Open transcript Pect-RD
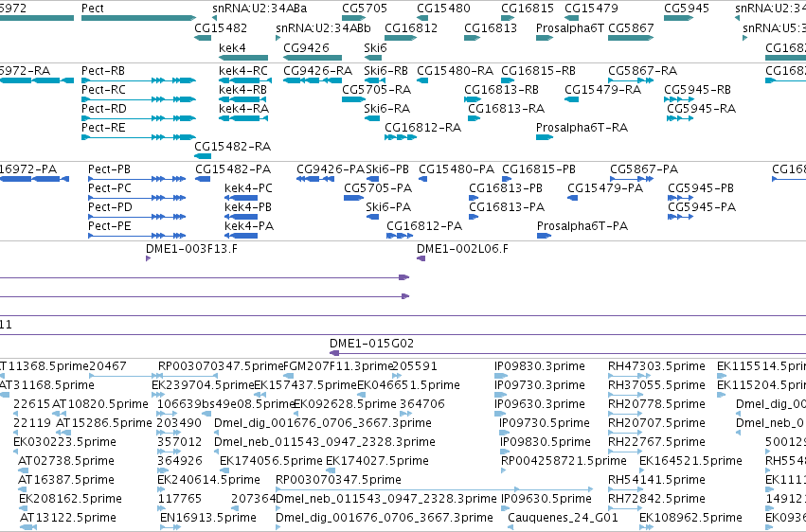The width and height of the screenshot is (806, 532). pos(104,108)
